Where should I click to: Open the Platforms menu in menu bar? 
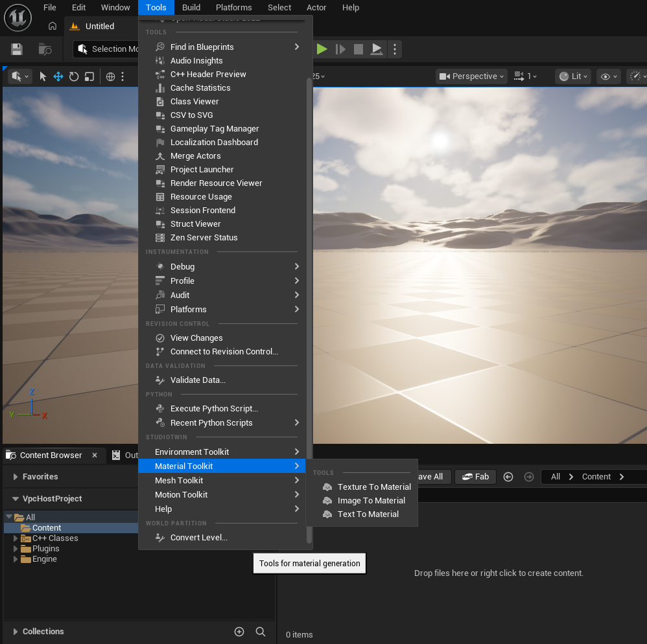233,7
